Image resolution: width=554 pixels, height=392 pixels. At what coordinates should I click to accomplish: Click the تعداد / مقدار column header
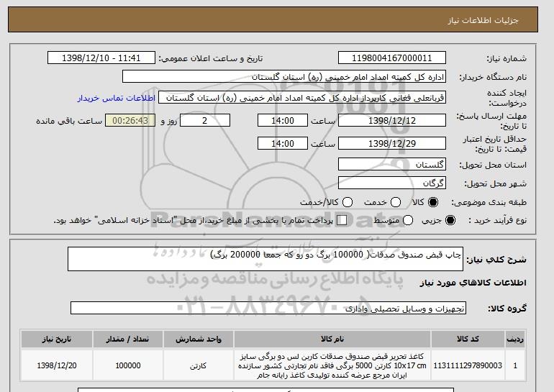click(x=128, y=339)
